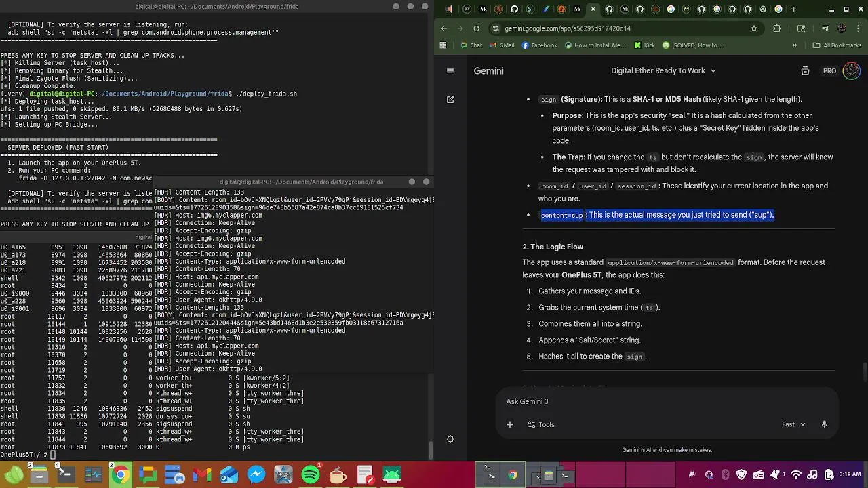The height and width of the screenshot is (488, 868).
Task: Open the terminal icon in the dock
Action: 66,475
